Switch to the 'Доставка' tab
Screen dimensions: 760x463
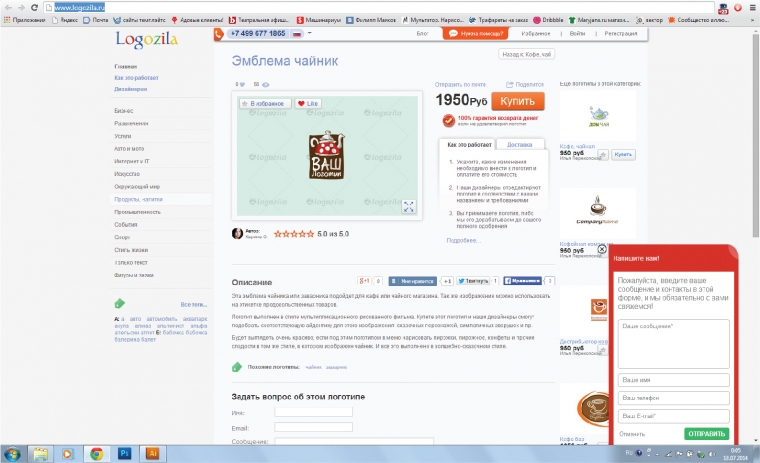(519, 145)
